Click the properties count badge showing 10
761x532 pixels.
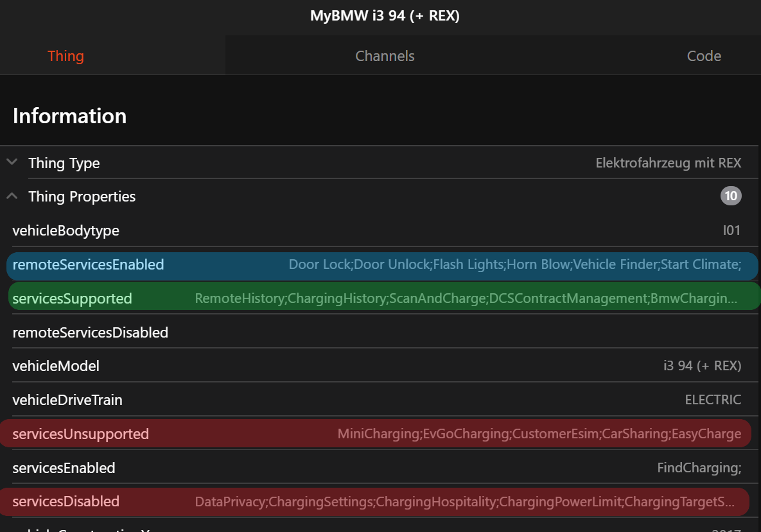tap(730, 196)
